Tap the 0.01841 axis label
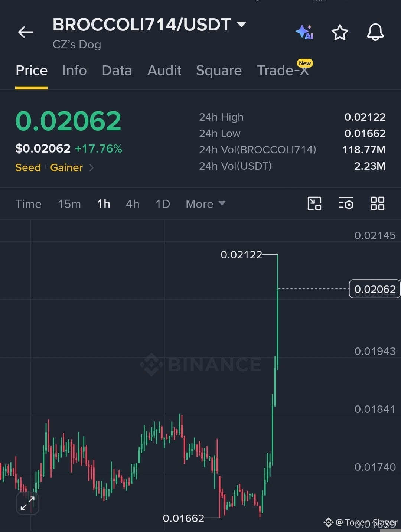401x532 pixels. [375, 409]
